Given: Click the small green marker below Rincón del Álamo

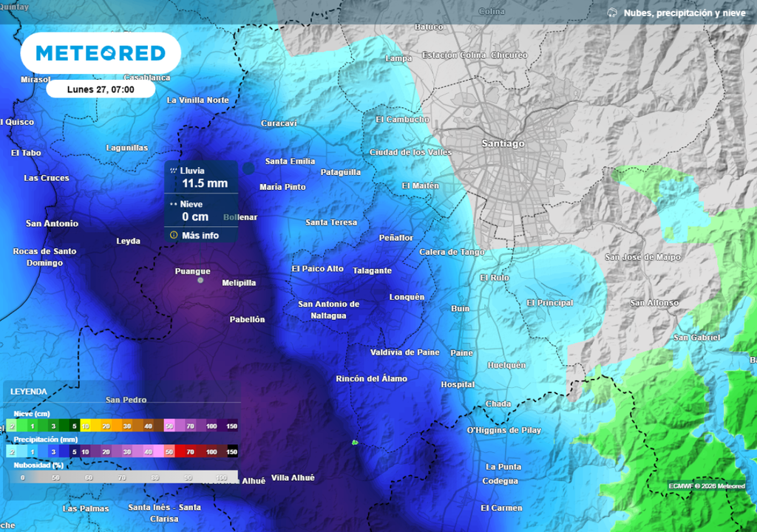Looking at the screenshot, I should tap(355, 442).
